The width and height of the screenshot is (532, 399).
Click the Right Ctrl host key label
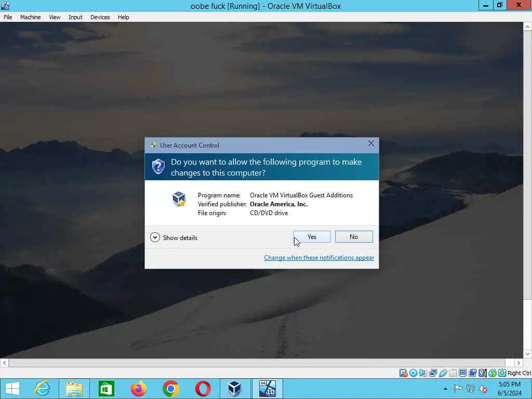click(519, 373)
